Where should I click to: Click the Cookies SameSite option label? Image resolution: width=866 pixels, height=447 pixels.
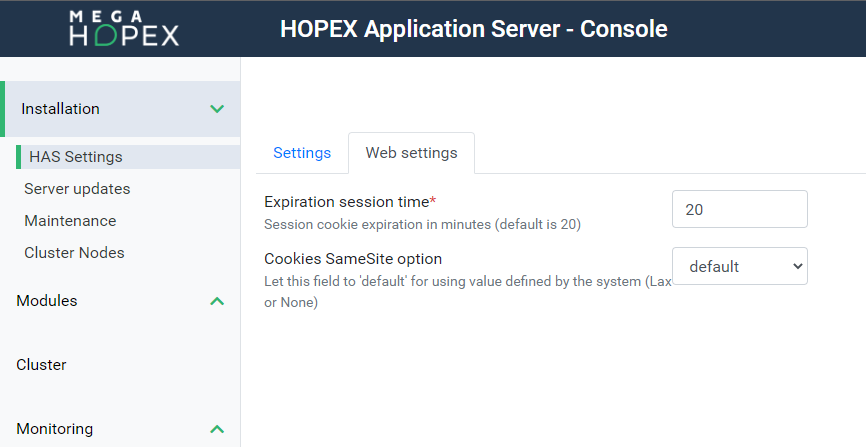click(353, 259)
